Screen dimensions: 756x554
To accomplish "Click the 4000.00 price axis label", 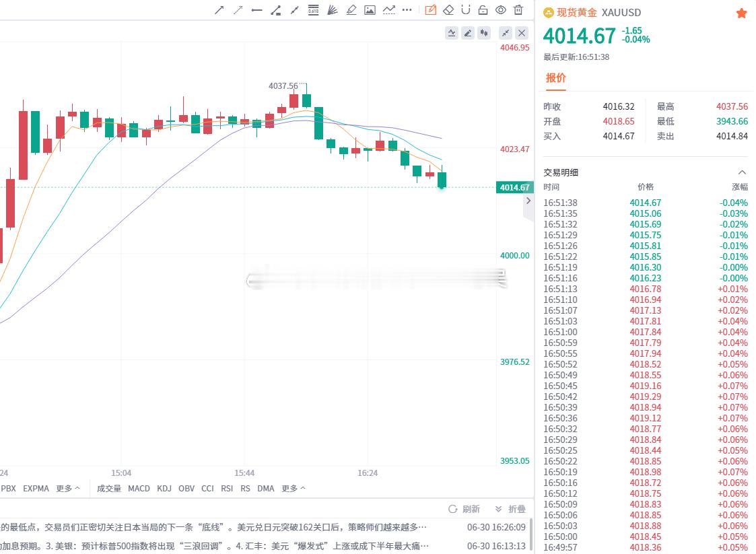I will pyautogui.click(x=514, y=256).
